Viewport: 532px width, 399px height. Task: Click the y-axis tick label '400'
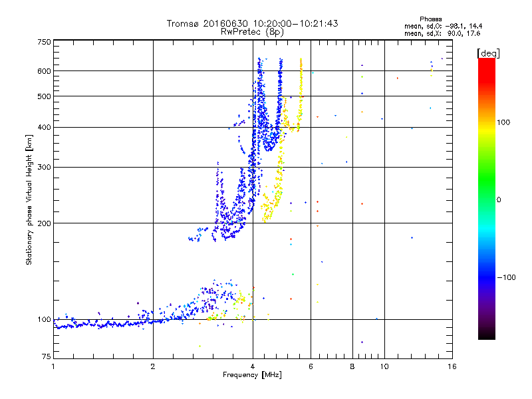[44, 127]
